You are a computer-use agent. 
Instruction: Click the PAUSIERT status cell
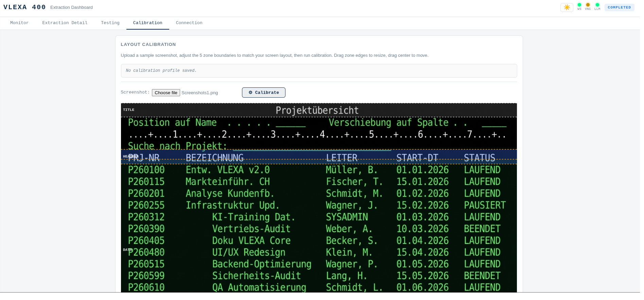tap(485, 205)
